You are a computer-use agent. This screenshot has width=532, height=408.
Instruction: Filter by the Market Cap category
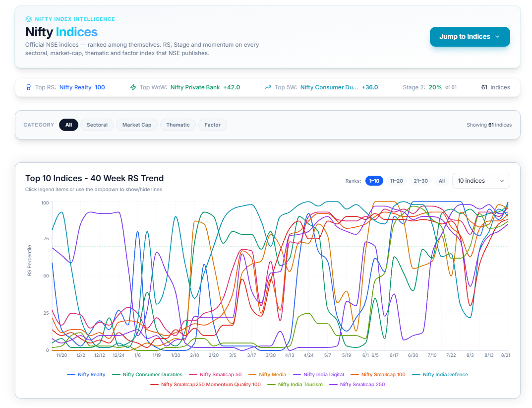137,125
